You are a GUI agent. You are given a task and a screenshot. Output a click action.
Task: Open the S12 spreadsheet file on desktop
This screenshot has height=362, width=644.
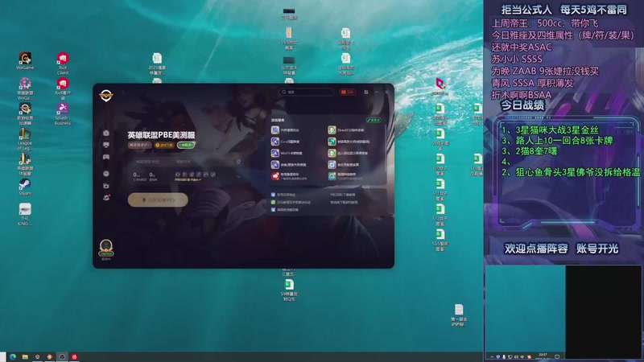pos(440,215)
